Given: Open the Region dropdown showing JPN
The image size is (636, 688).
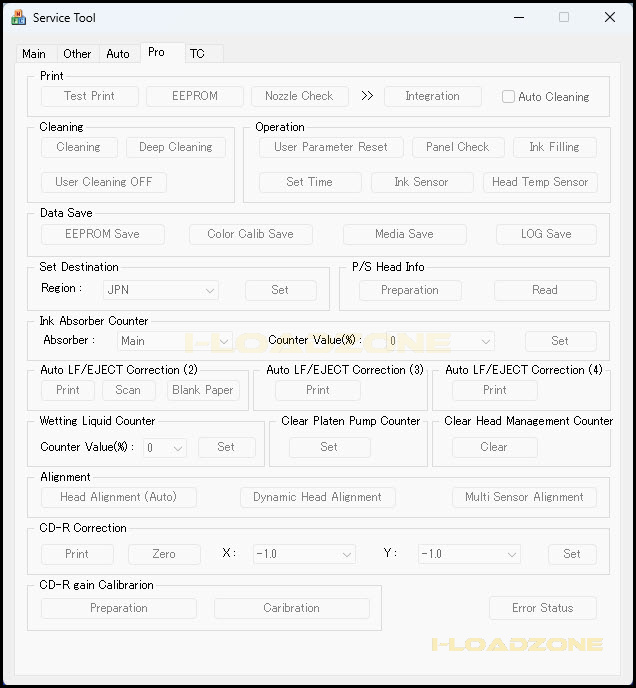Looking at the screenshot, I should click(161, 290).
